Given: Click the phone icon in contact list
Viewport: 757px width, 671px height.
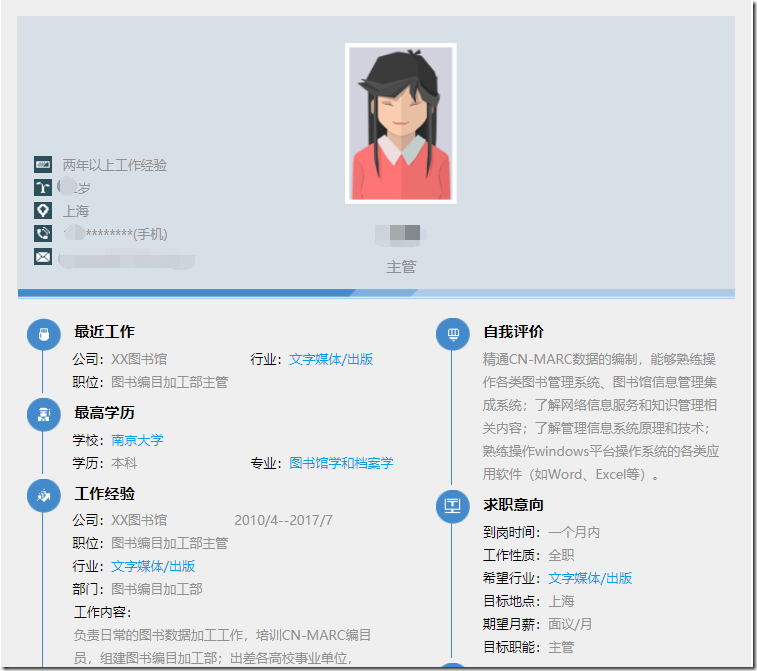Looking at the screenshot, I should click(x=43, y=234).
